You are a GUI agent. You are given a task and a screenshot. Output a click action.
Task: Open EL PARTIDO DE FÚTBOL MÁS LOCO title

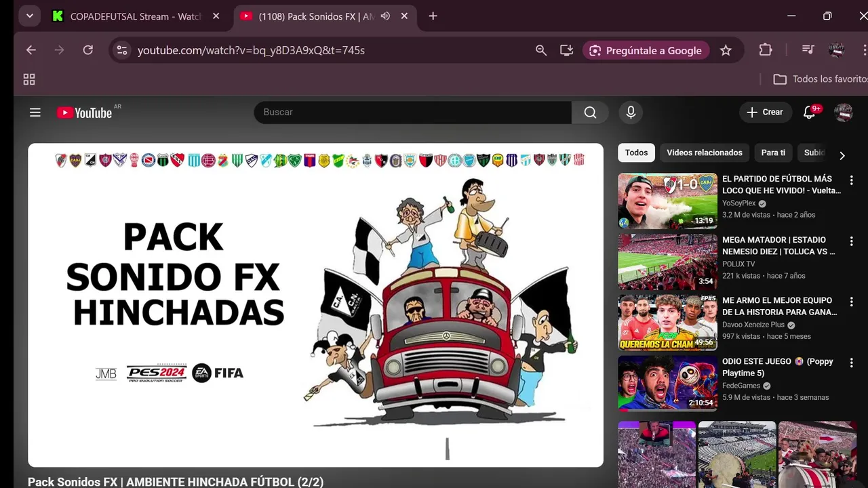(x=781, y=184)
